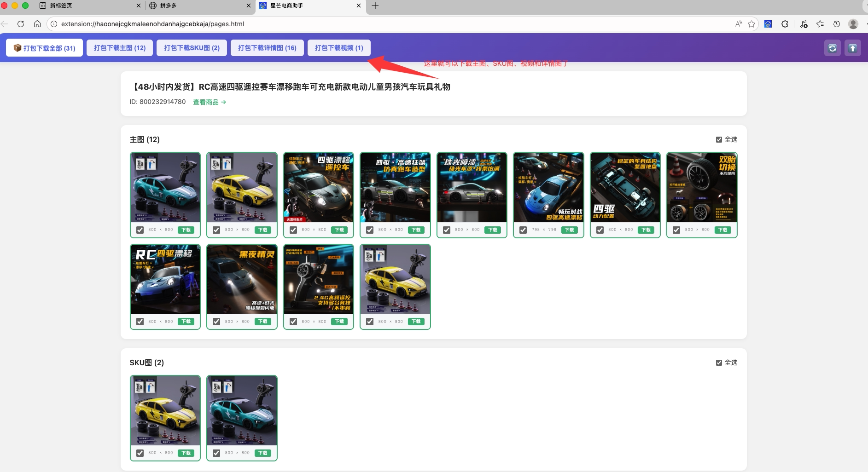Open the yellow car thumbnail in SKU图
The height and width of the screenshot is (472, 868).
click(x=165, y=410)
